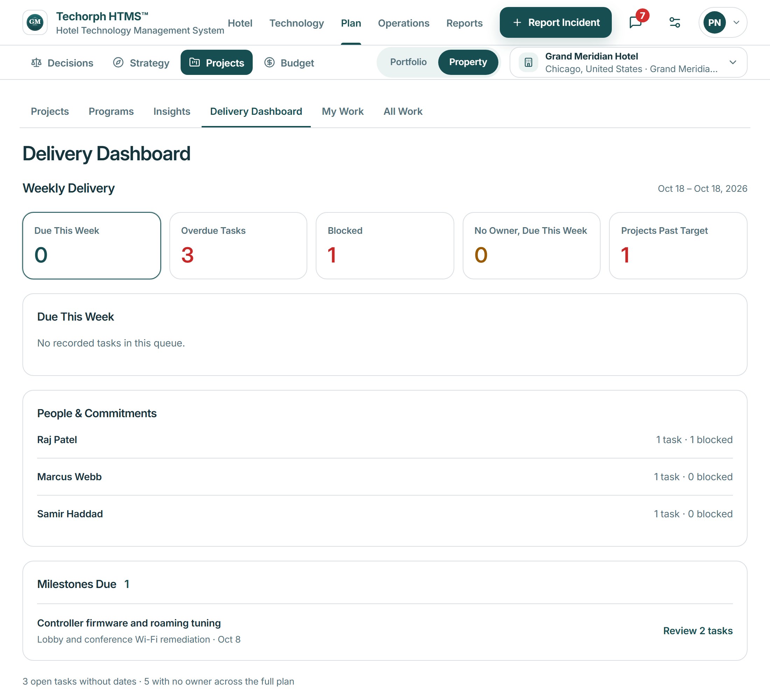Viewport: 770px width, 700px height.
Task: Select the Projects Past Target card
Action: coord(678,246)
